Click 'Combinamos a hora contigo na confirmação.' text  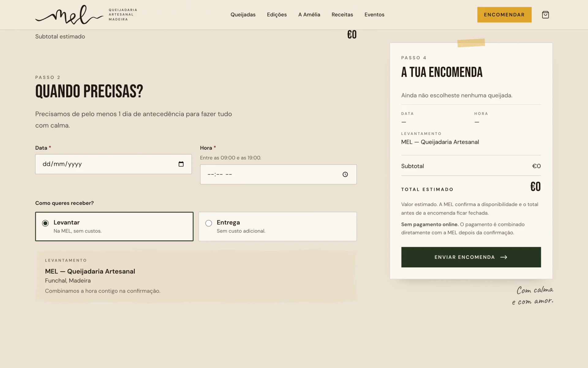(x=103, y=291)
